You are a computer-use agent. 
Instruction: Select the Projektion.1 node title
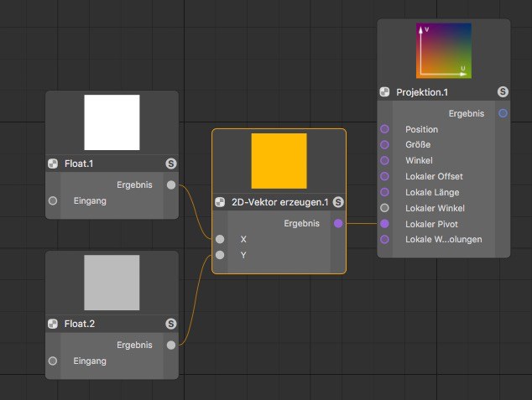tap(422, 92)
